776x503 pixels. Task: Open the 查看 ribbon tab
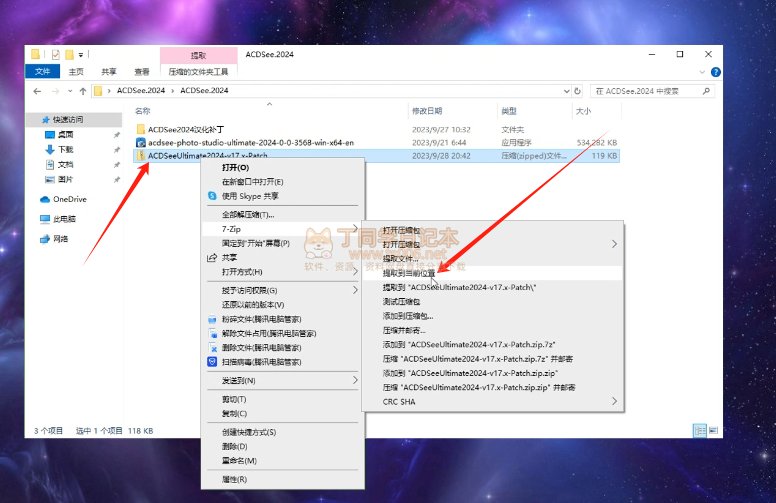tap(142, 72)
